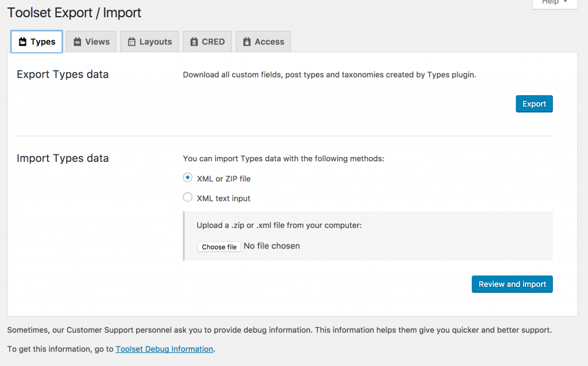Click the Choose file button

[x=219, y=247]
